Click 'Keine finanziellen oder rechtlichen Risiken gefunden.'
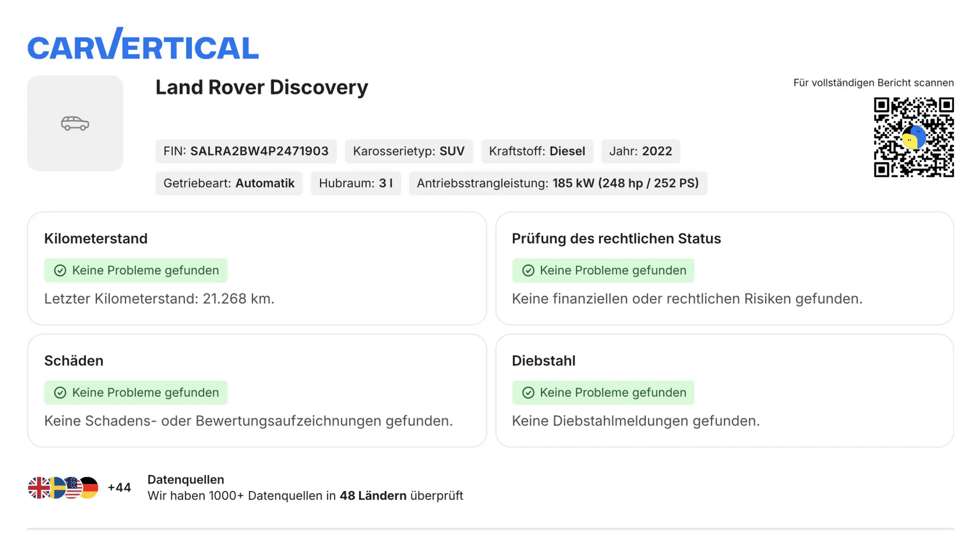This screenshot has width=980, height=538. [x=688, y=298]
